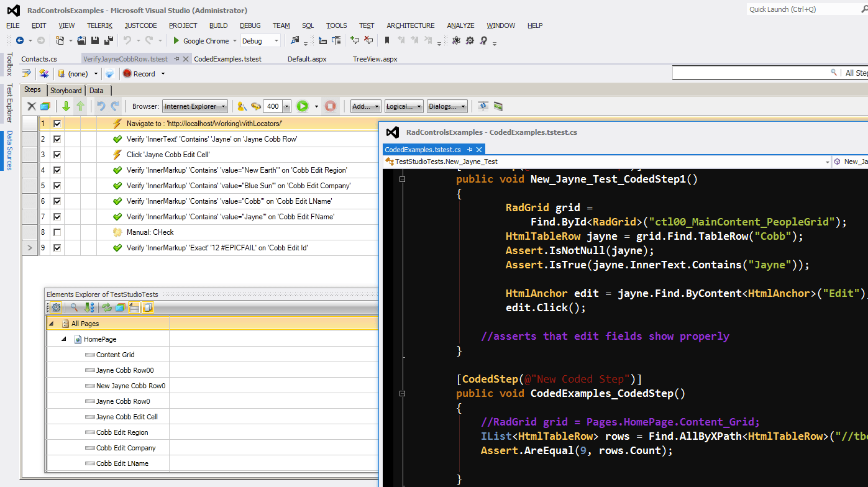Open the Dialogs... dropdown button
The image size is (868, 487).
(447, 106)
